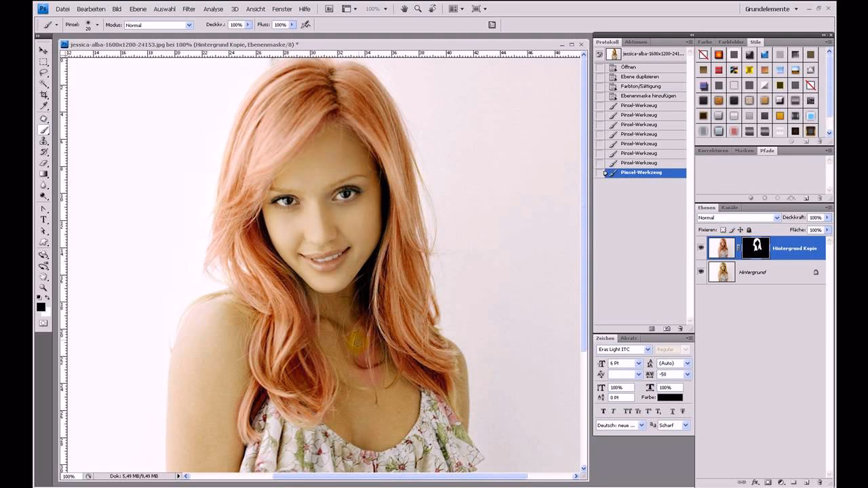Screen dimensions: 868x488
Task: Select the Move tool
Action: click(43, 52)
